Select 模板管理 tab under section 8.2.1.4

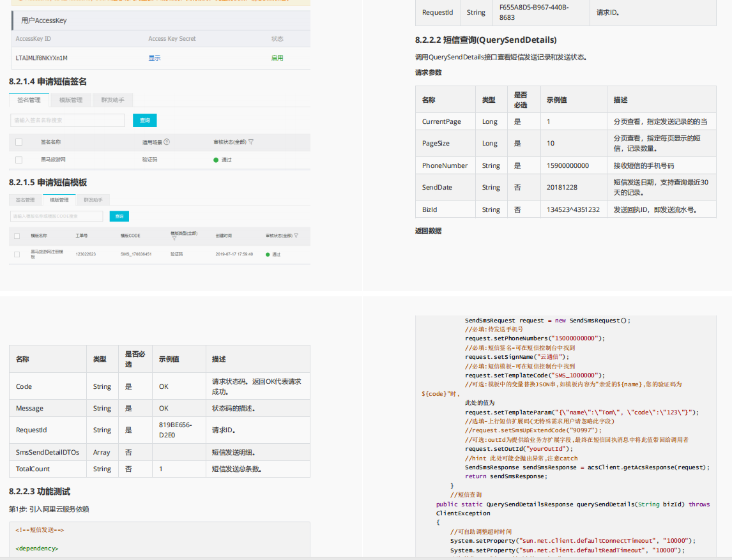[71, 100]
